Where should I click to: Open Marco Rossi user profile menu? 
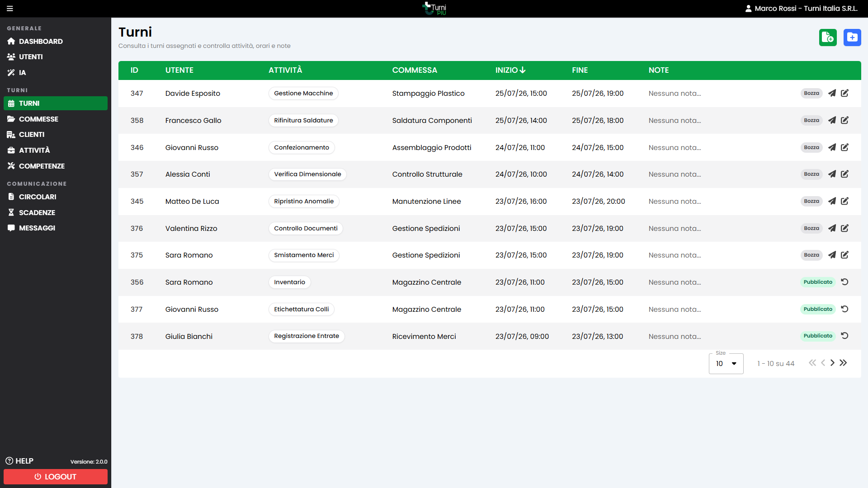click(801, 9)
